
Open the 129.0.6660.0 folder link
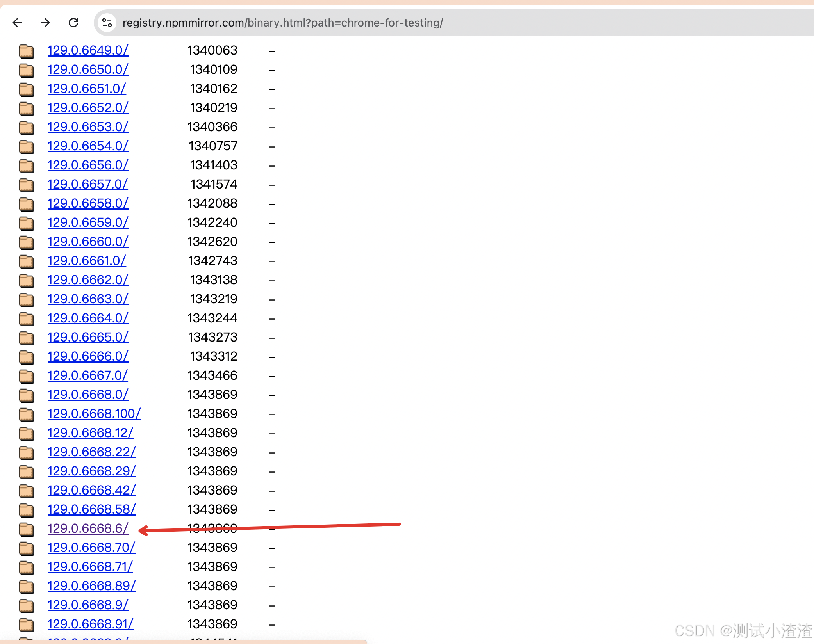(x=88, y=242)
